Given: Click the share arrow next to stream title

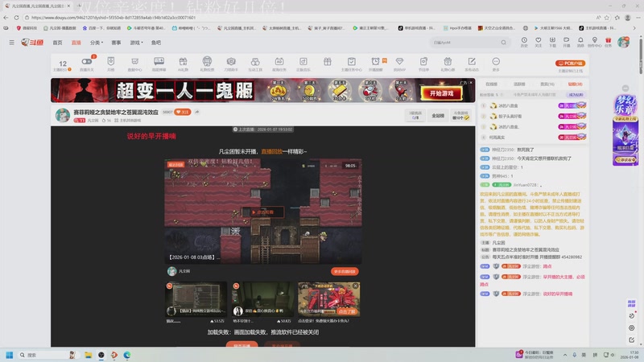Looking at the screenshot, I should coord(197,112).
